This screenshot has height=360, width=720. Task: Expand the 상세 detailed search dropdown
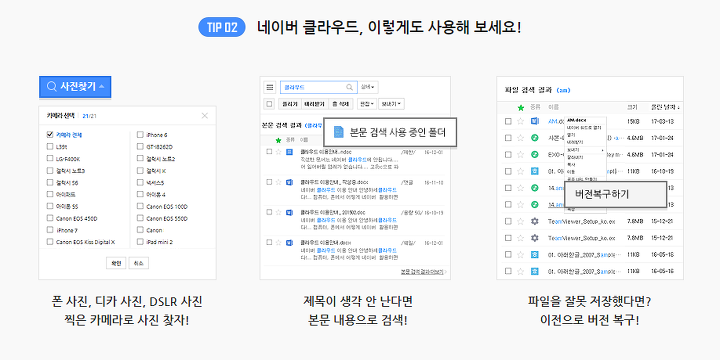coord(368,87)
